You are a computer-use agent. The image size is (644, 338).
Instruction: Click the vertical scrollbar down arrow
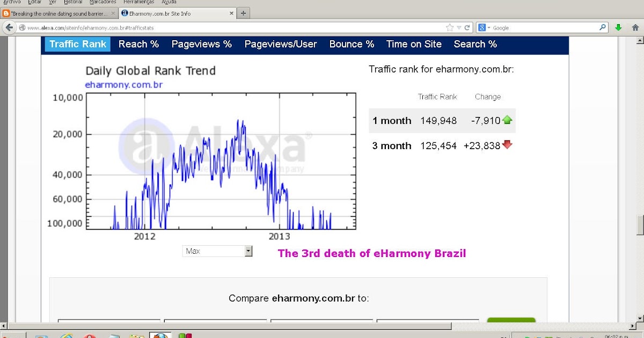coord(640,318)
